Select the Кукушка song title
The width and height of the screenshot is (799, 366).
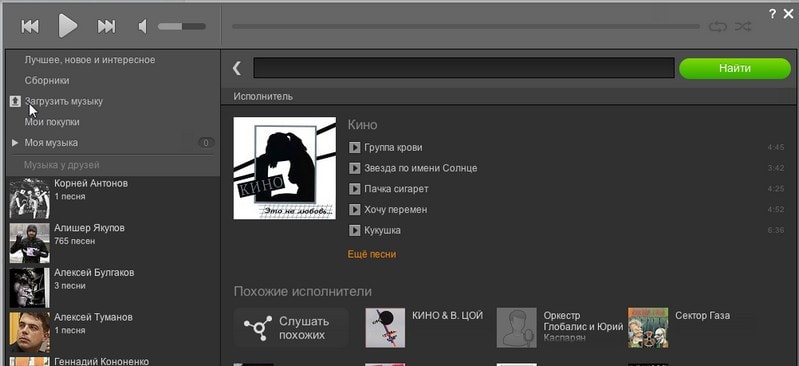click(x=382, y=230)
